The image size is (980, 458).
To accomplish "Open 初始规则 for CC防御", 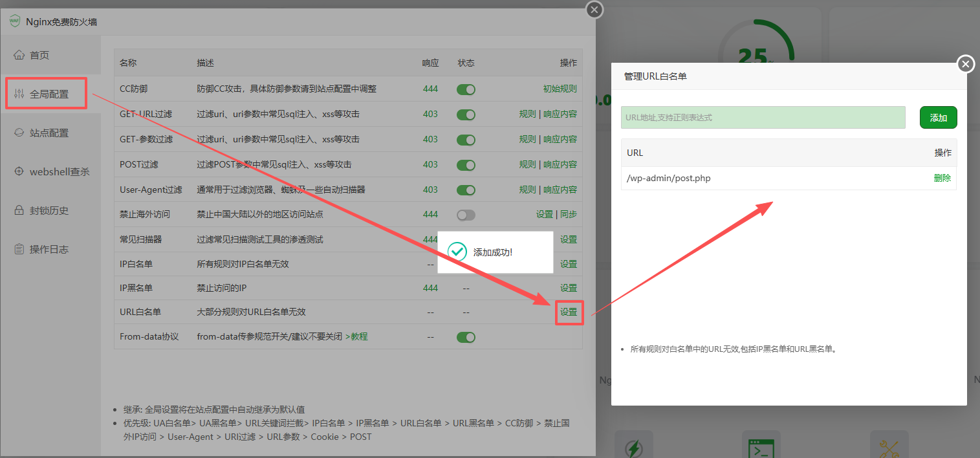I will (x=560, y=89).
